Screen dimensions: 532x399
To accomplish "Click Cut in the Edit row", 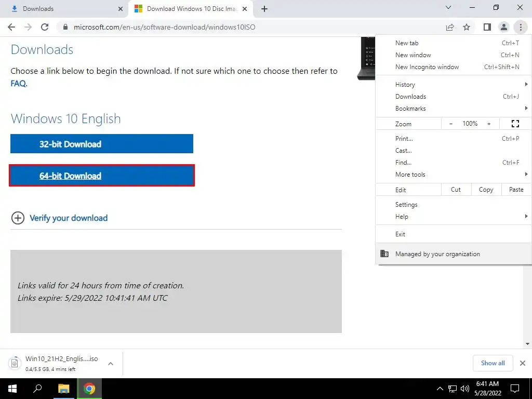I will [x=456, y=190].
